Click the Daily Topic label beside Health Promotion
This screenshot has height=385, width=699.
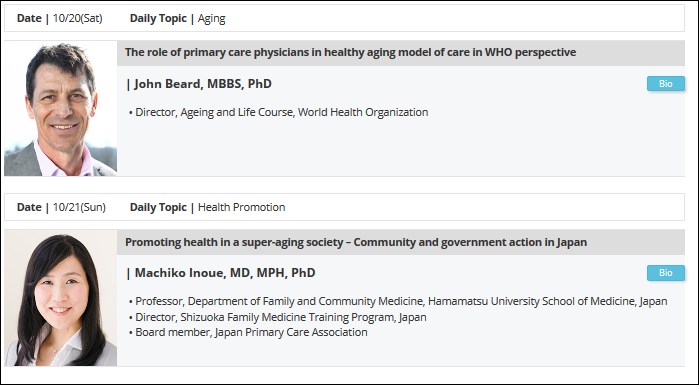tap(158, 208)
